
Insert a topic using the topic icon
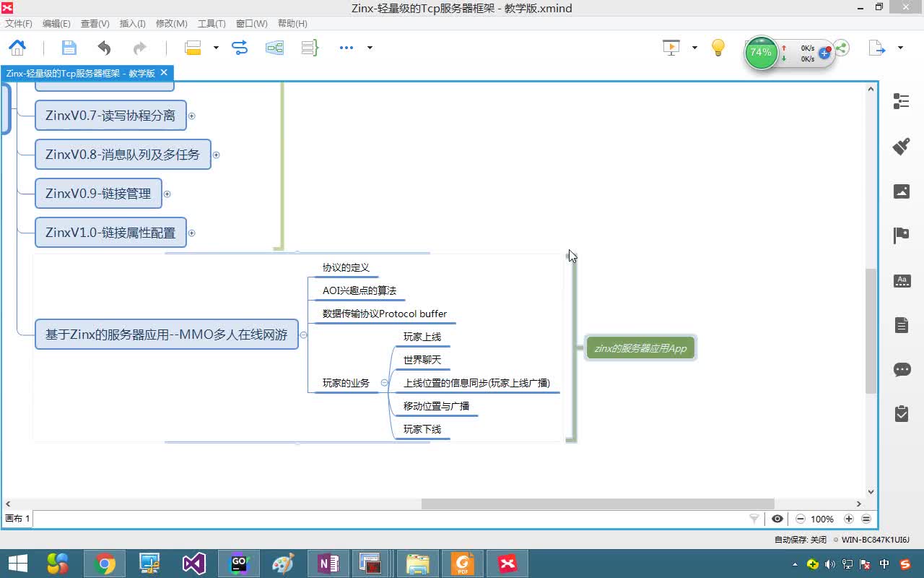193,48
